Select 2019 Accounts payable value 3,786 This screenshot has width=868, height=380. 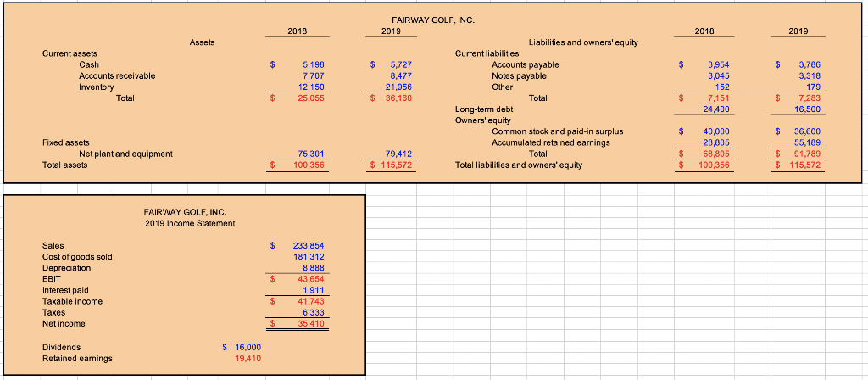coord(810,64)
